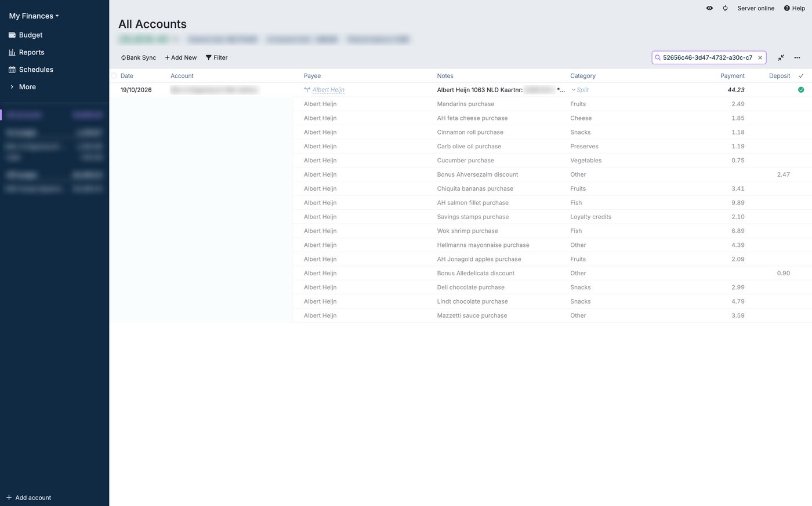Click the Albert Heijn payee link
This screenshot has width=812, height=506.
click(328, 90)
